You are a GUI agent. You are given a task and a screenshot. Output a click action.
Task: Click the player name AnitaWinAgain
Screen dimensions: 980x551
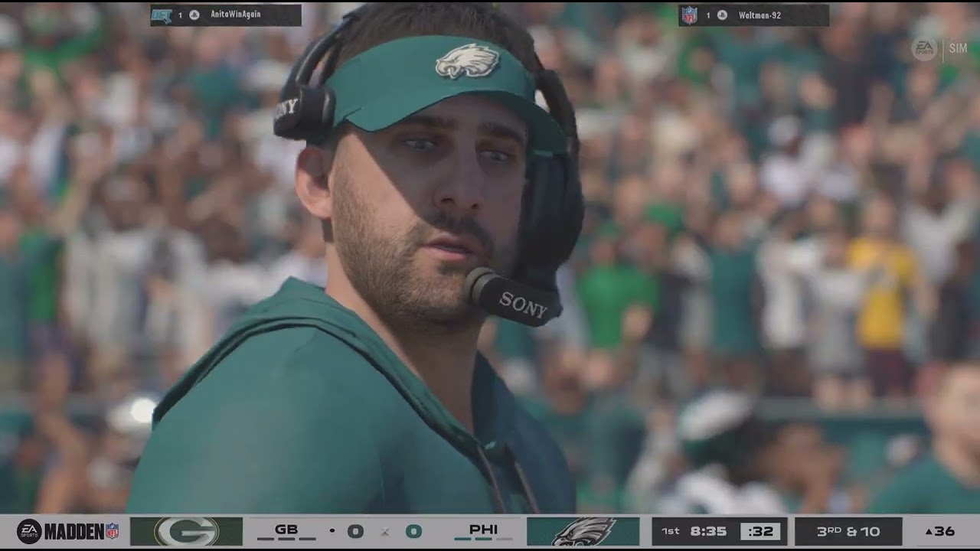235,15
